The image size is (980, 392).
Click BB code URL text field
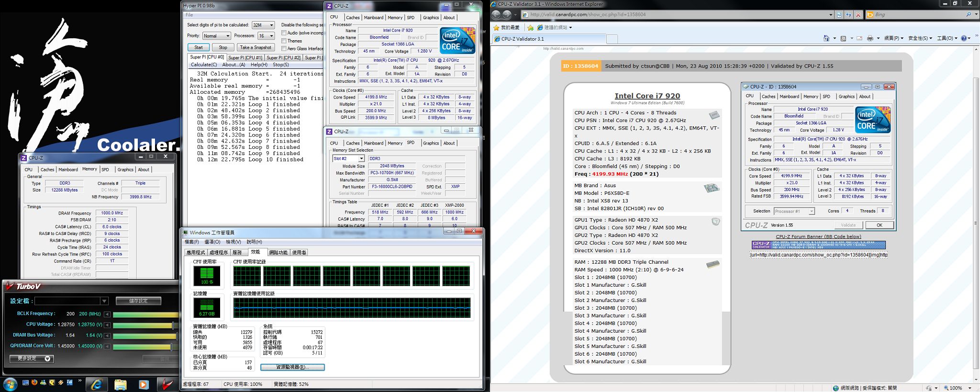pyautogui.click(x=818, y=255)
